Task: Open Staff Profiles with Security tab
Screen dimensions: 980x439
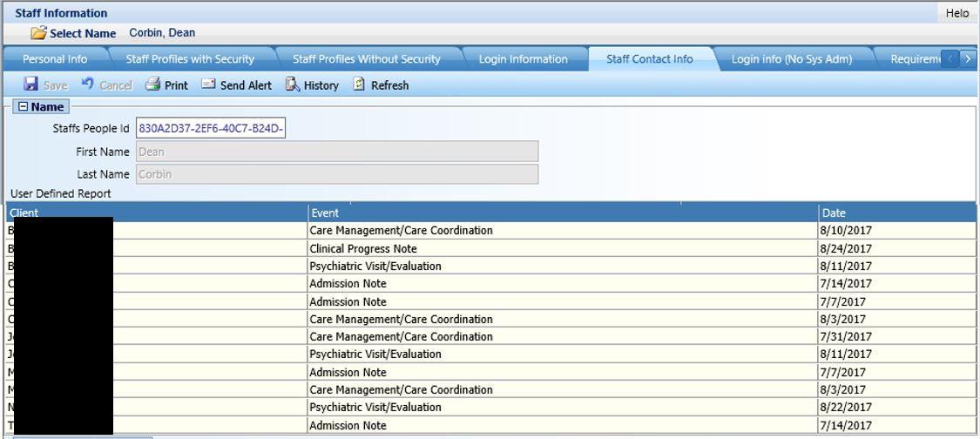Action: 190,59
